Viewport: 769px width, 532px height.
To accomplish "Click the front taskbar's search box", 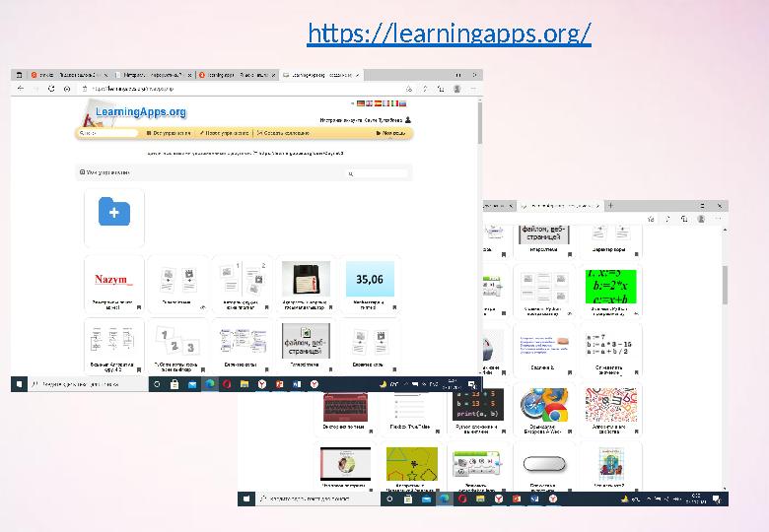I will pos(89,384).
